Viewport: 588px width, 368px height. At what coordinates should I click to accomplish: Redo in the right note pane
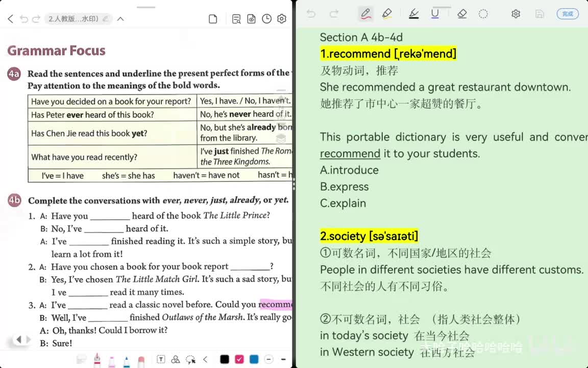click(334, 14)
